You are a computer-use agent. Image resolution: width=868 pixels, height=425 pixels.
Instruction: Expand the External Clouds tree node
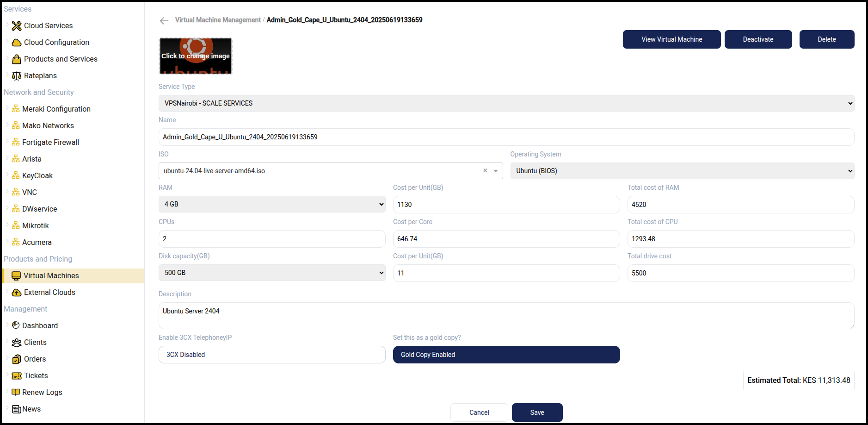[x=7, y=292]
